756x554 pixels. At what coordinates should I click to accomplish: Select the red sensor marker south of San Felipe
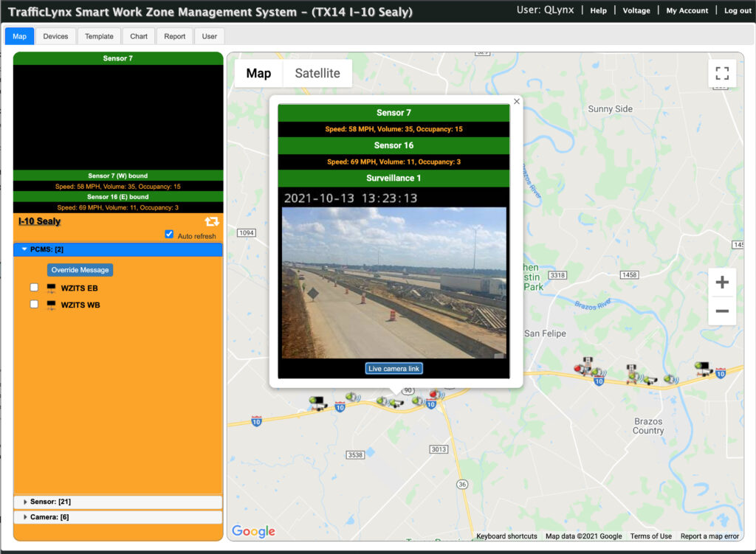click(581, 369)
